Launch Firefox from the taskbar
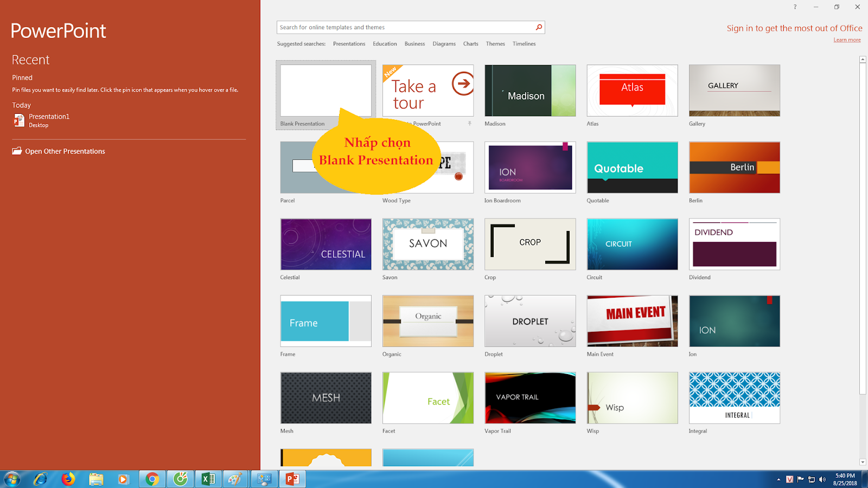 [x=68, y=479]
